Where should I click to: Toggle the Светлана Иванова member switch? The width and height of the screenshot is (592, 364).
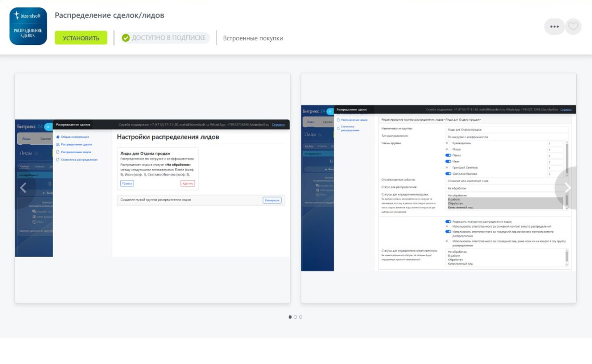[448, 173]
